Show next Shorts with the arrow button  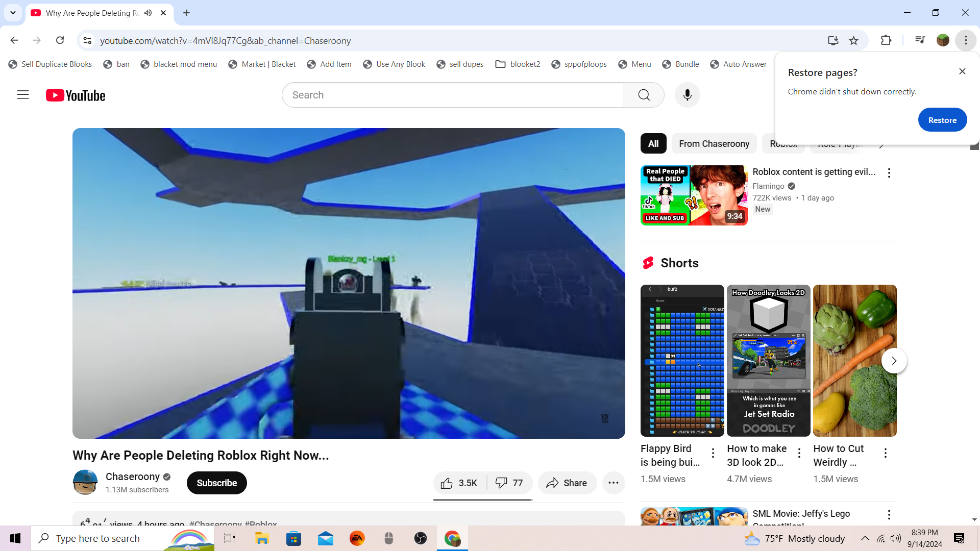[894, 361]
